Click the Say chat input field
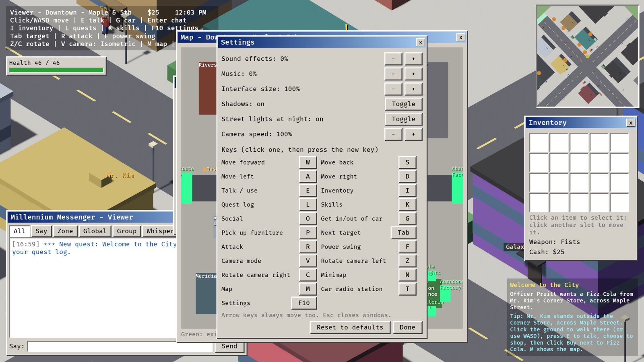Viewport: 644px width, 362px height. pos(120,346)
